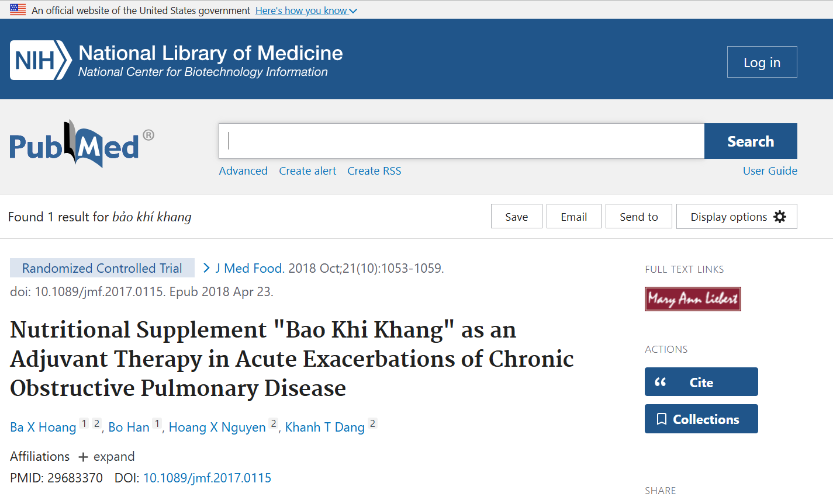Save article to Collections
The image size is (833, 504).
pos(701,419)
